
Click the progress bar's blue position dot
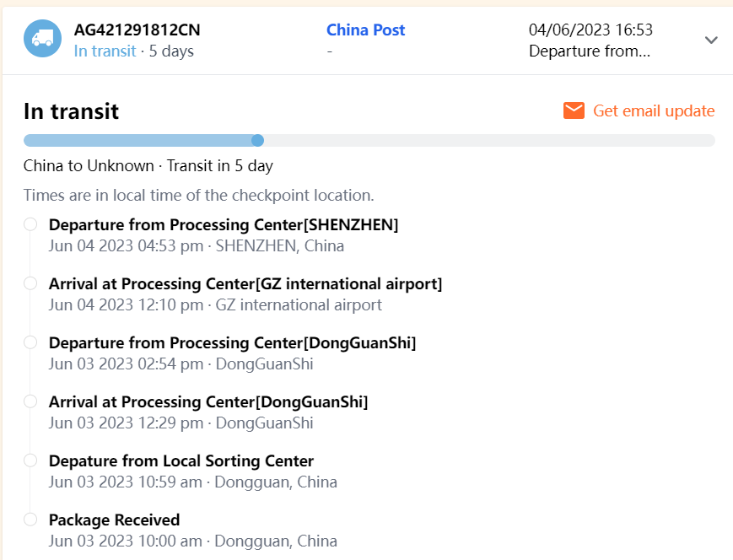[258, 140]
